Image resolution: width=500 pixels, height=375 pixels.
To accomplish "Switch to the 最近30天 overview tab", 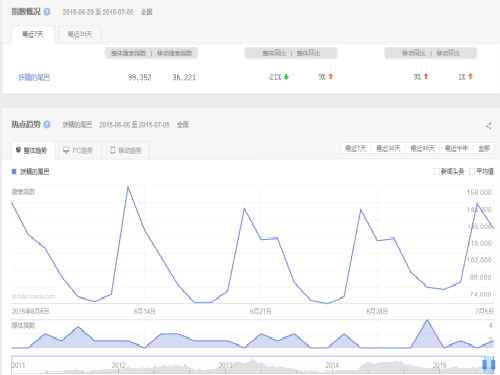I will pyautogui.click(x=80, y=34).
